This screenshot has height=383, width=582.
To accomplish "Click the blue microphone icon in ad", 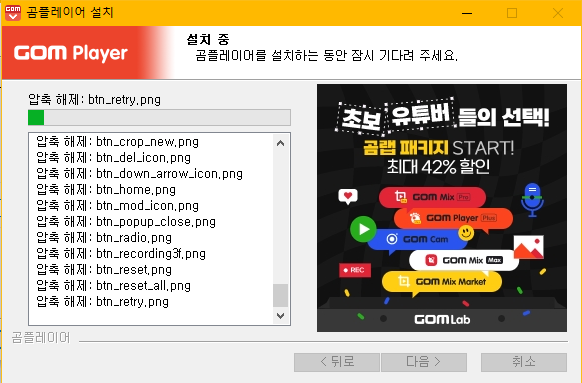I will pyautogui.click(x=532, y=200).
